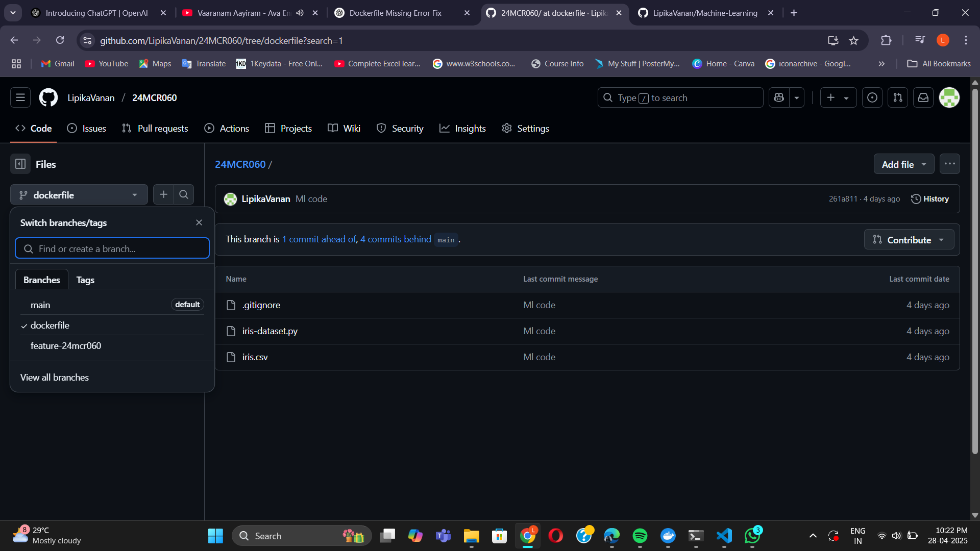This screenshot has width=980, height=551.
Task: Open the YouTube bookmark
Action: pyautogui.click(x=107, y=64)
